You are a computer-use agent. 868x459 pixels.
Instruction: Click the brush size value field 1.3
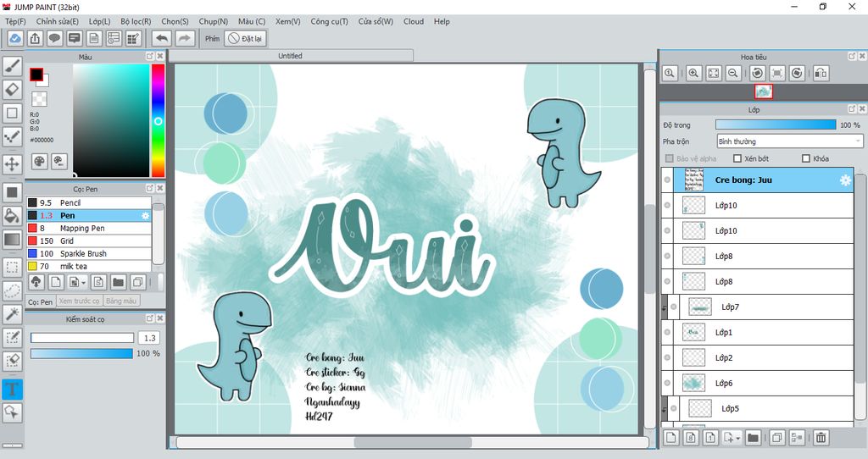[x=149, y=338]
